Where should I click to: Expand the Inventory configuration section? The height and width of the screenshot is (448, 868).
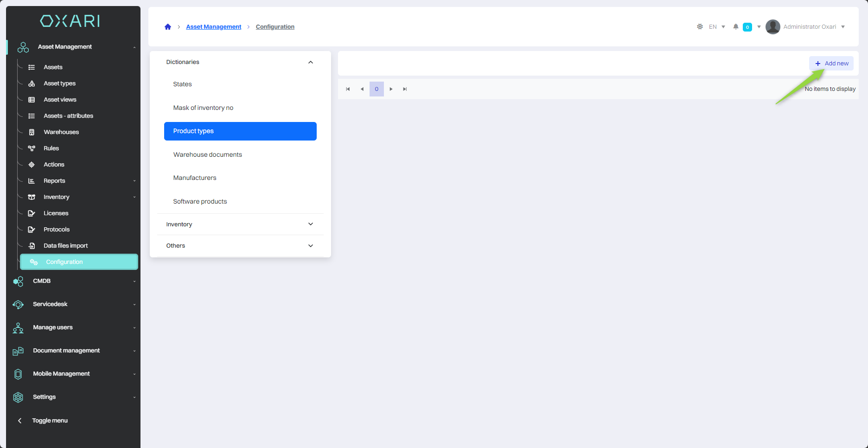click(x=310, y=224)
